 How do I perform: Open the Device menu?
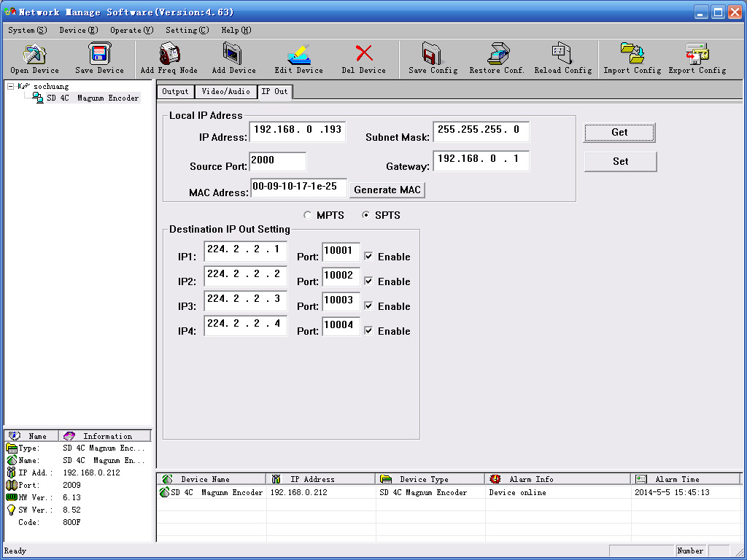coord(79,30)
